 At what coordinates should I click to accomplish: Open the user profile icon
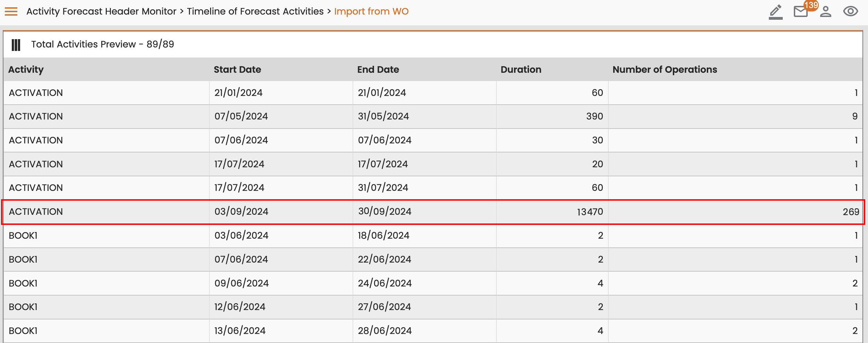click(x=826, y=11)
